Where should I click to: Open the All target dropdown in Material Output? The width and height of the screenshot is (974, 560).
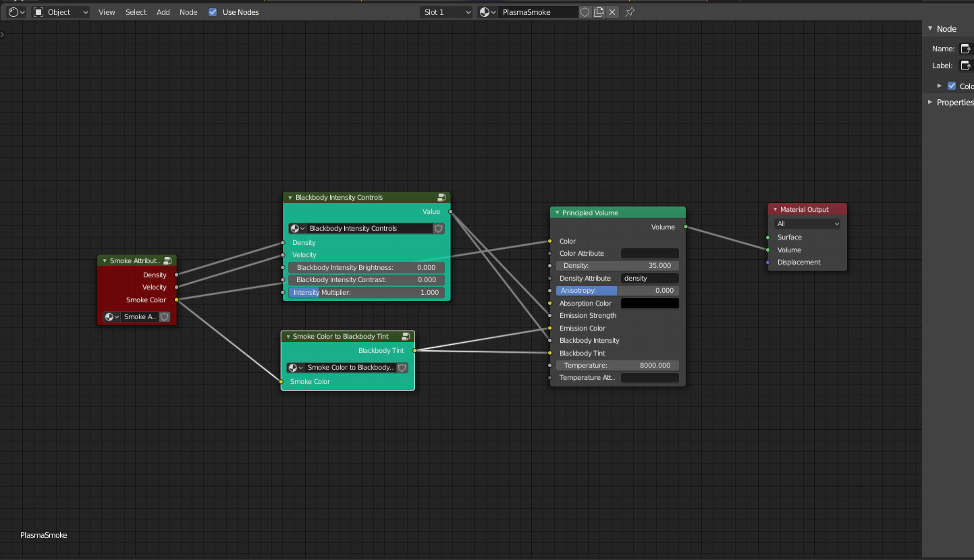tap(807, 223)
